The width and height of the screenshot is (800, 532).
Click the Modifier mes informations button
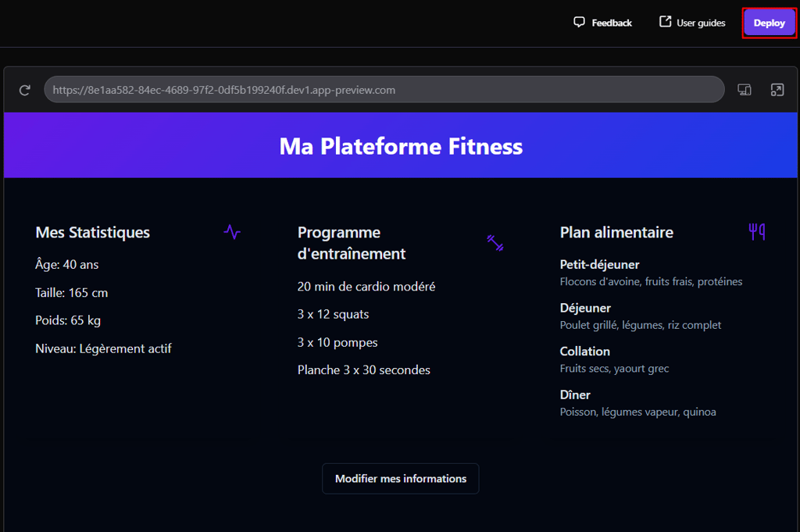coord(401,478)
